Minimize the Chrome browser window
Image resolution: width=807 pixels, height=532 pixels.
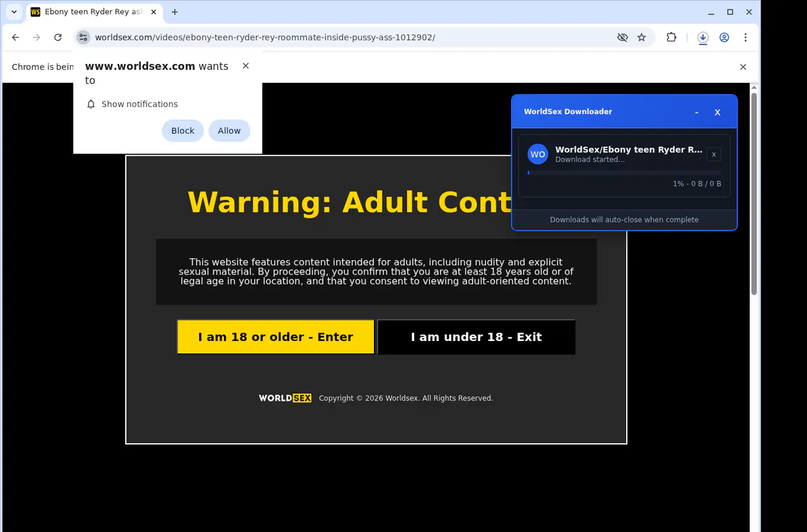tap(712, 12)
